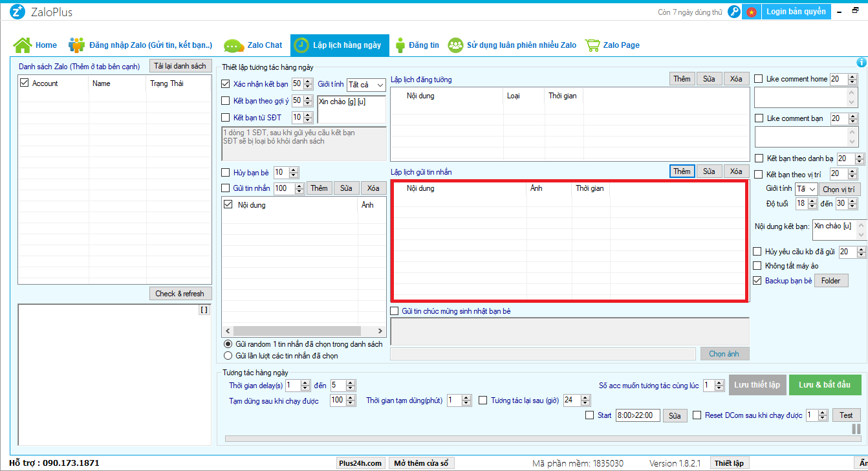Open location Giới tính dropdown

(807, 189)
